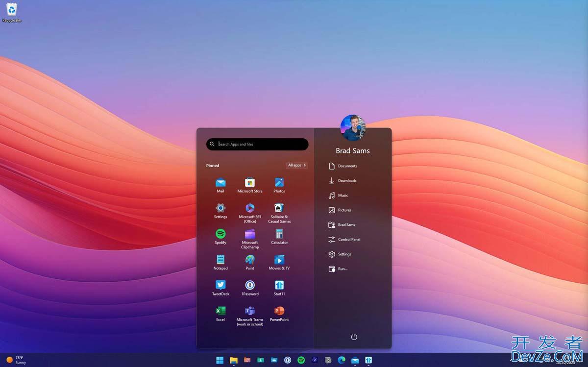The height and width of the screenshot is (367, 588).
Task: Open the Photos app tile
Action: pos(279,185)
